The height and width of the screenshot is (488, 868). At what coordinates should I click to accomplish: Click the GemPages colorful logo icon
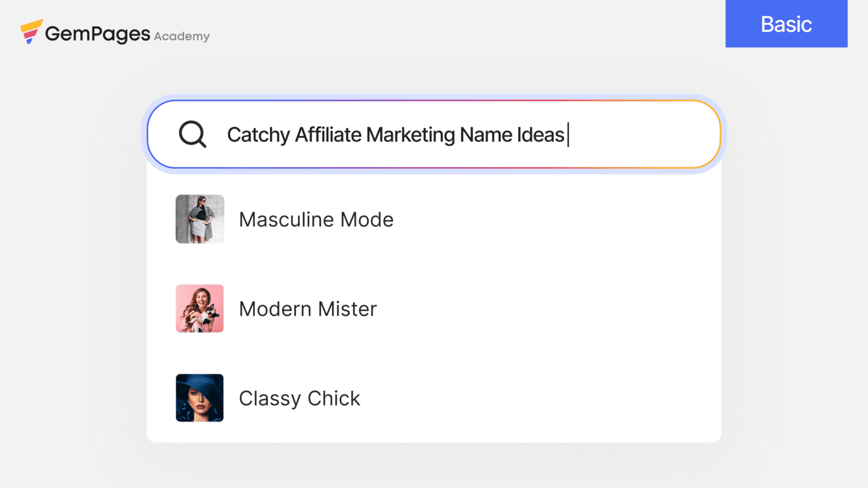[31, 31]
